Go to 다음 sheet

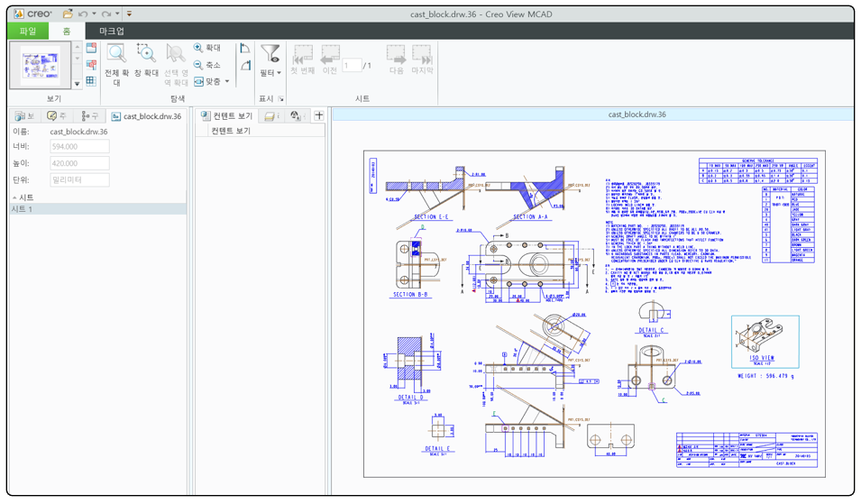[x=397, y=60]
